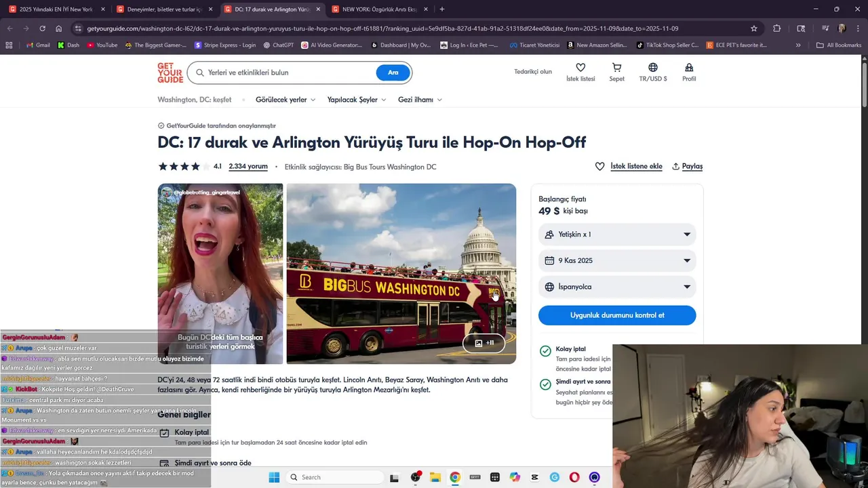Click İstek listene ekle link
Viewport: 868px width, 488px height.
(x=637, y=166)
